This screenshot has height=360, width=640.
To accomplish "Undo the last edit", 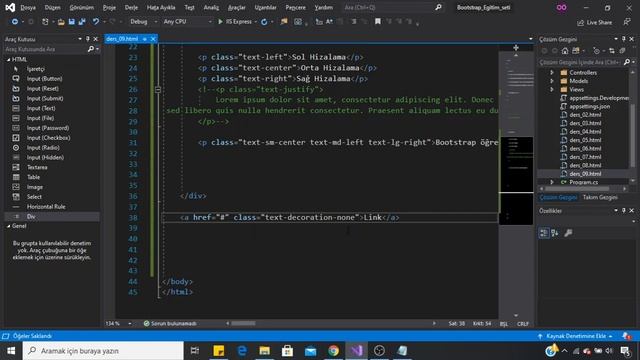I will 95,22.
